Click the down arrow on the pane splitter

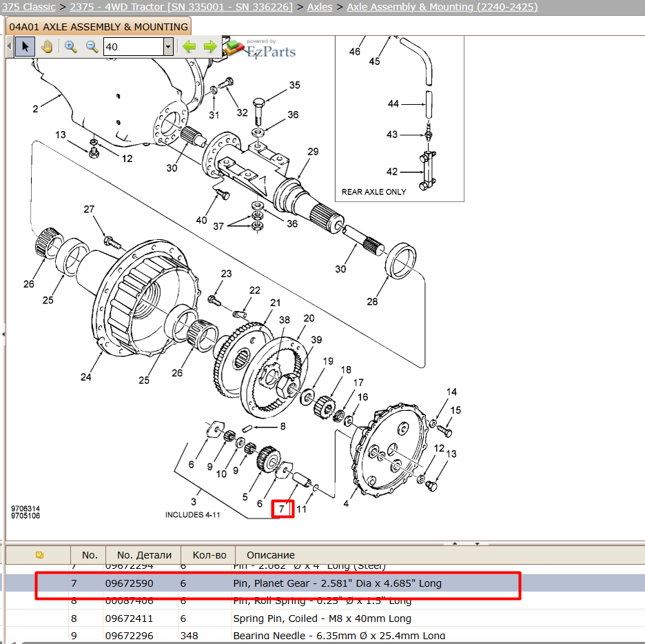pyautogui.click(x=477, y=543)
